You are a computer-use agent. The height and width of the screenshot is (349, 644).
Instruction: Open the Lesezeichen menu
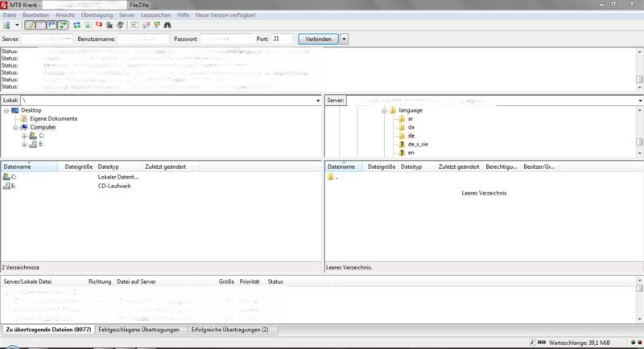click(x=155, y=14)
